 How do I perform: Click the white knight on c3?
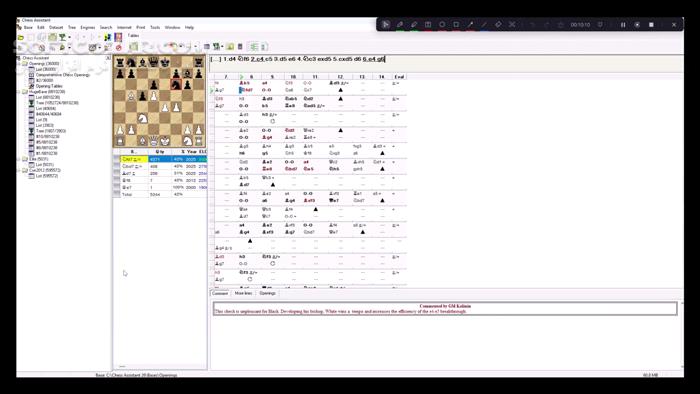(142, 119)
